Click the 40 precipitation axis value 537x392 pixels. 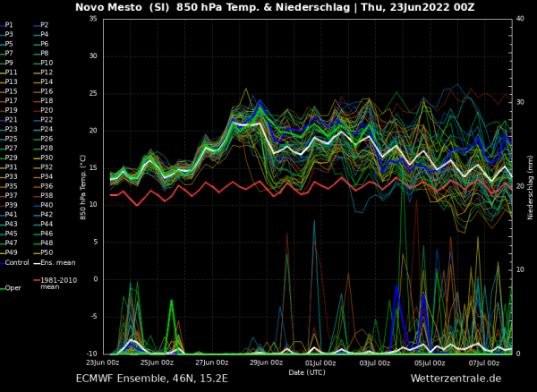pyautogui.click(x=520, y=19)
